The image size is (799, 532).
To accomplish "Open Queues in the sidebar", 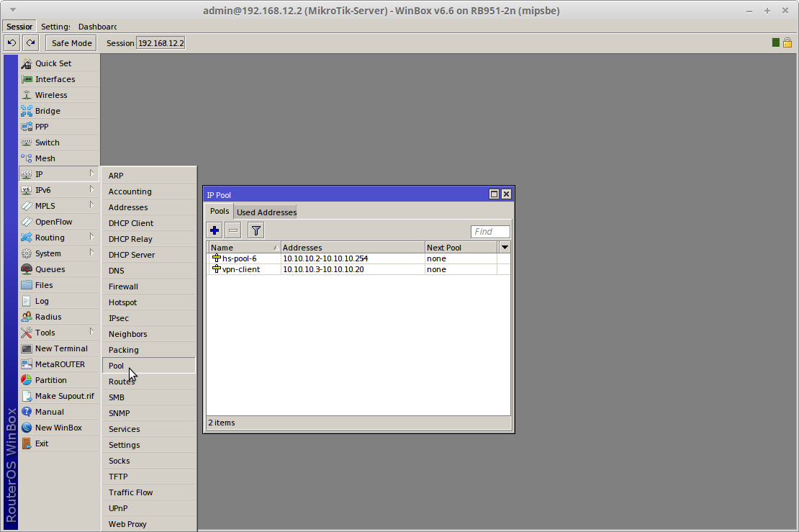I will point(59,269).
